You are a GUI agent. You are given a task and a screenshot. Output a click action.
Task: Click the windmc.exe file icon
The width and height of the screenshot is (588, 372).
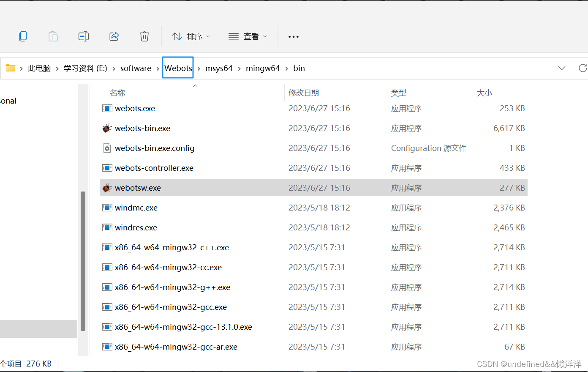tap(107, 208)
